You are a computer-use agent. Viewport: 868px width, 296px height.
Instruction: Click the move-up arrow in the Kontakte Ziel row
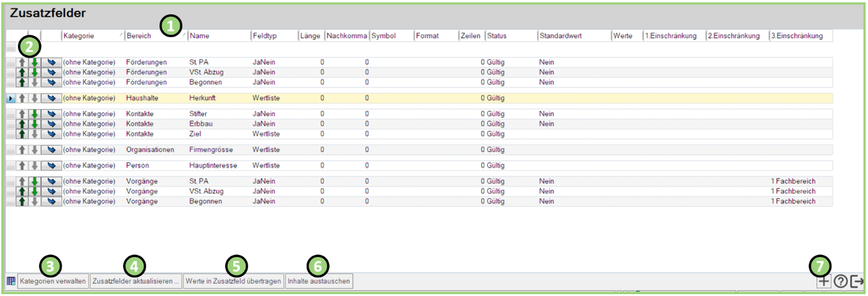pyautogui.click(x=23, y=134)
